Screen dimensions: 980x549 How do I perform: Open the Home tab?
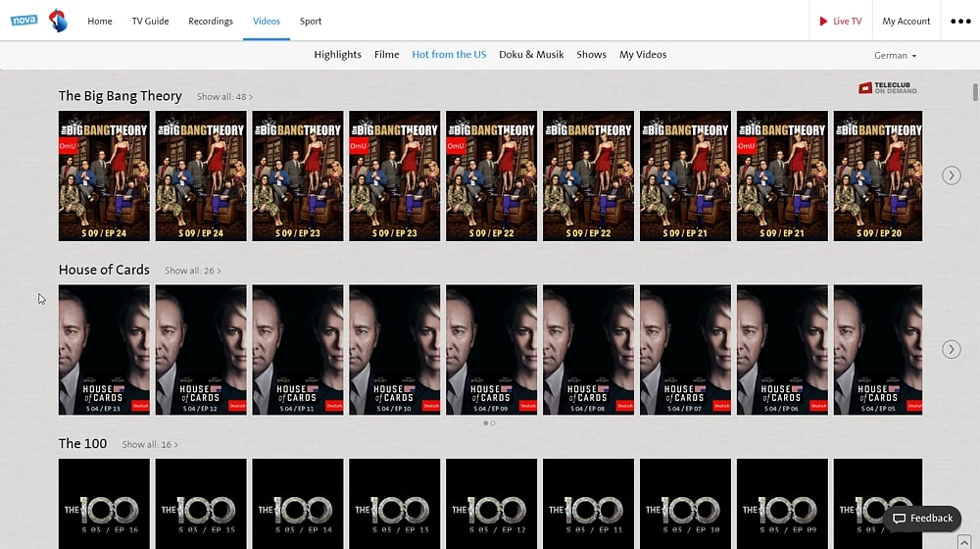(100, 22)
